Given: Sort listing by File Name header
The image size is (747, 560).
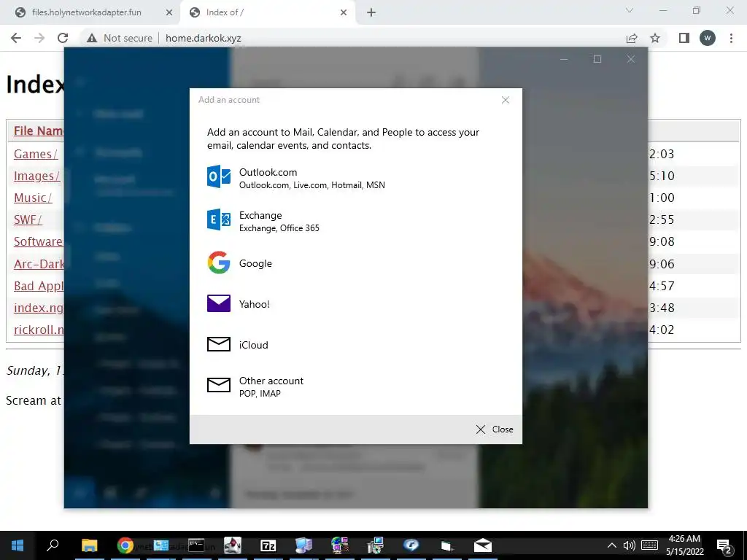Looking at the screenshot, I should [x=39, y=131].
